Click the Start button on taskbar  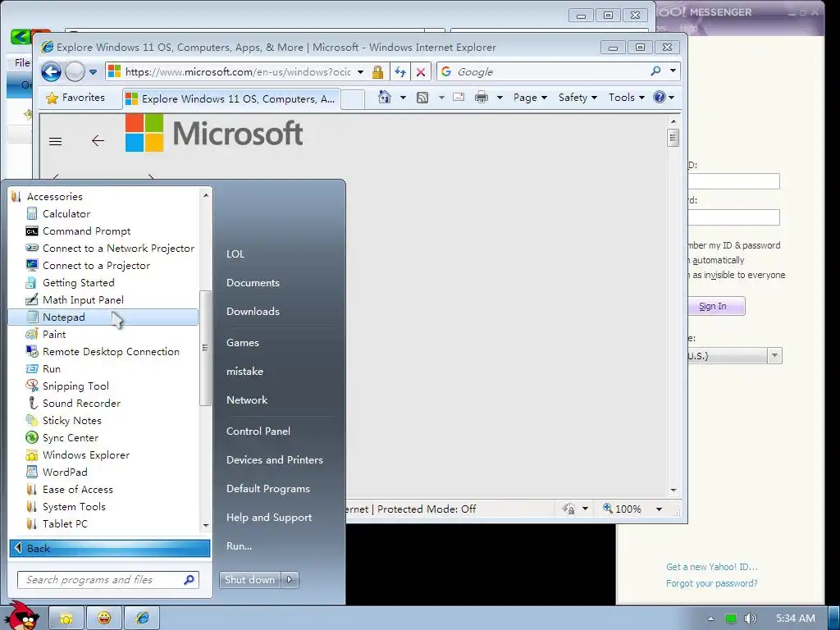(x=21, y=615)
